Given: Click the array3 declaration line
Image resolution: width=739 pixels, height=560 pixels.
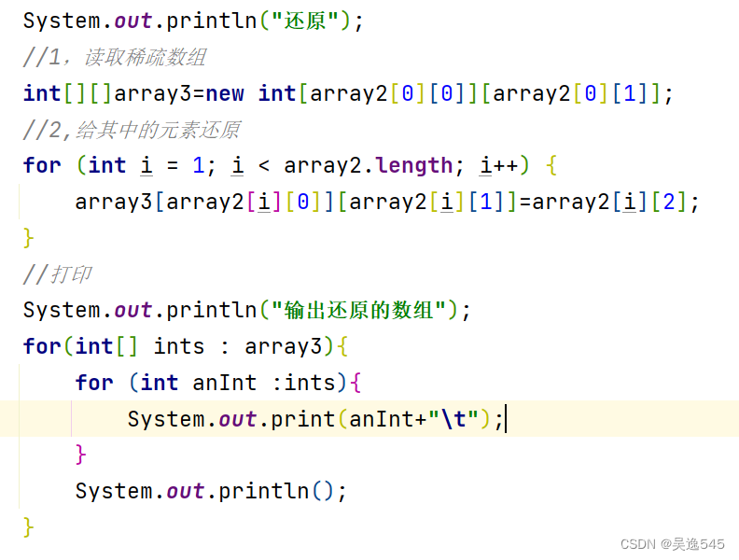Looking at the screenshot, I should 348,93.
